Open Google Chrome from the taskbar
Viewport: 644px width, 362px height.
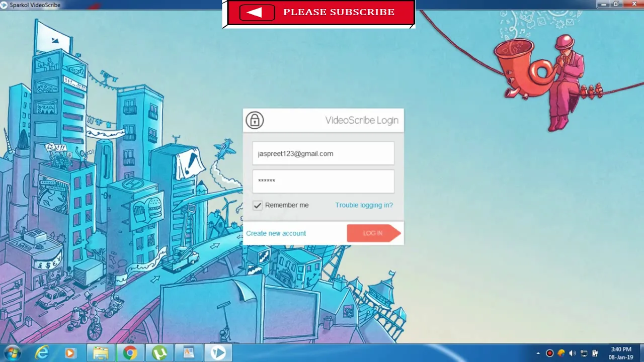pyautogui.click(x=130, y=353)
